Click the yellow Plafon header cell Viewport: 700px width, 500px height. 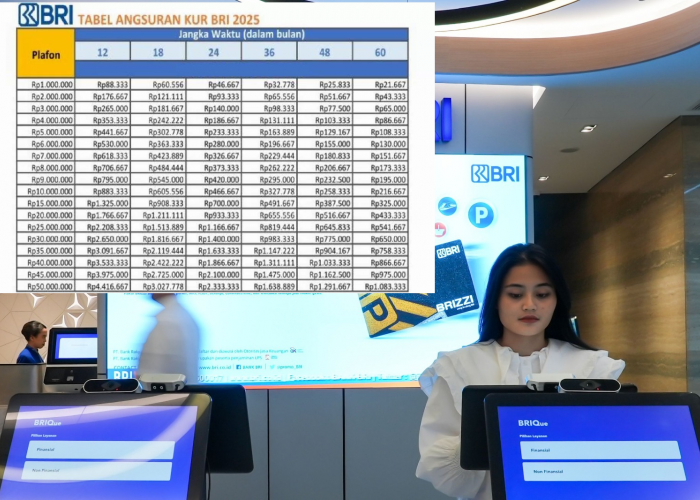46,54
